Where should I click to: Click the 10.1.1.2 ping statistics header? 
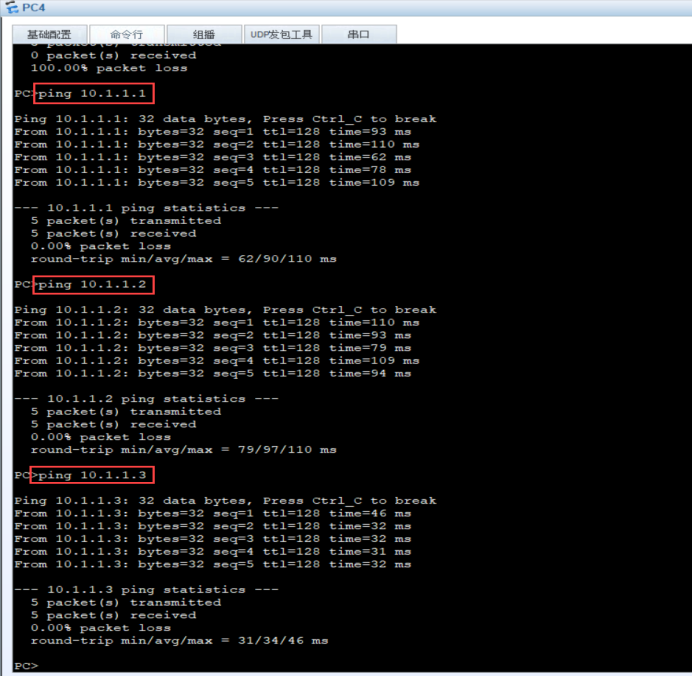tap(146, 399)
